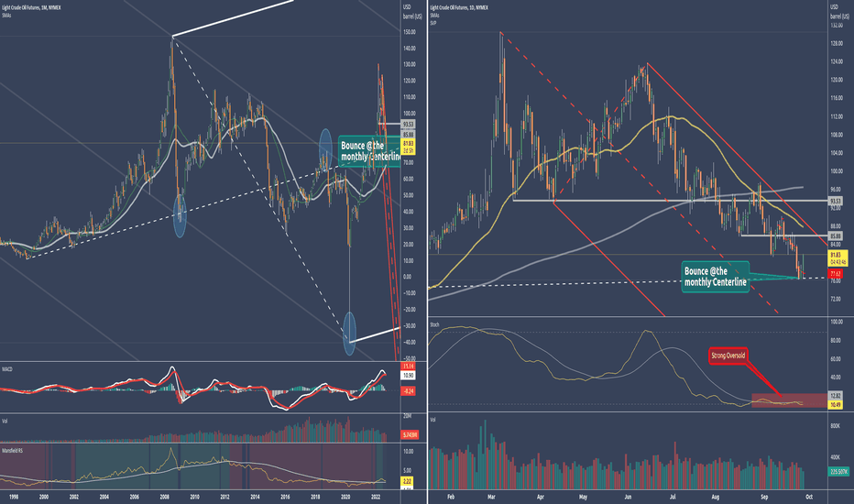Image resolution: width=854 pixels, height=504 pixels.
Task: Click the 2008 year label on time axis
Action: [165, 497]
